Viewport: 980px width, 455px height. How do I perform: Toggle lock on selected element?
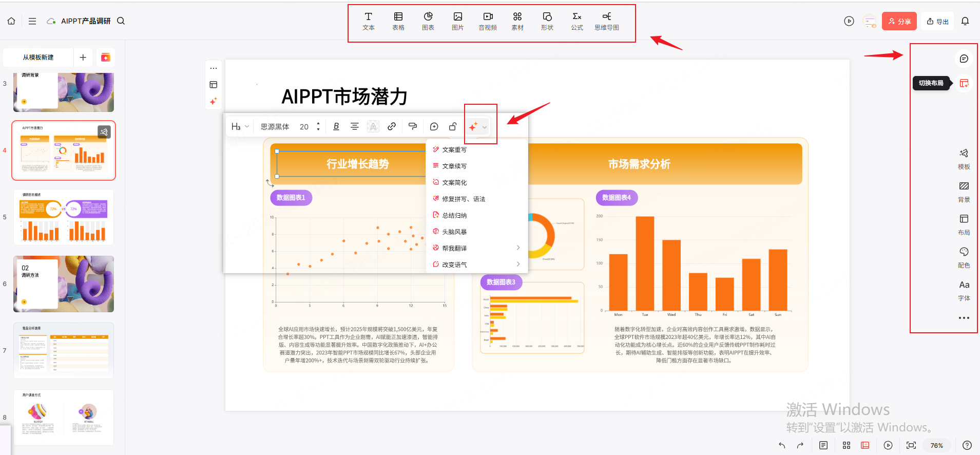453,127
